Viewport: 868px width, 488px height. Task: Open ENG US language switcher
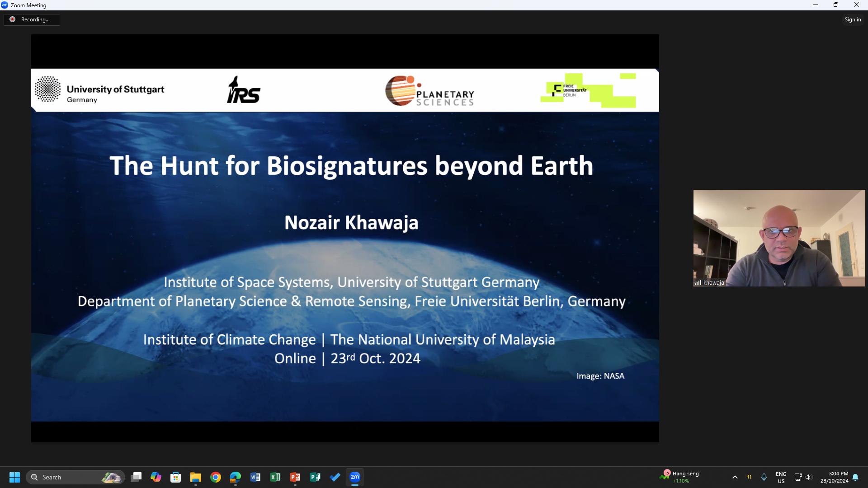pos(781,477)
